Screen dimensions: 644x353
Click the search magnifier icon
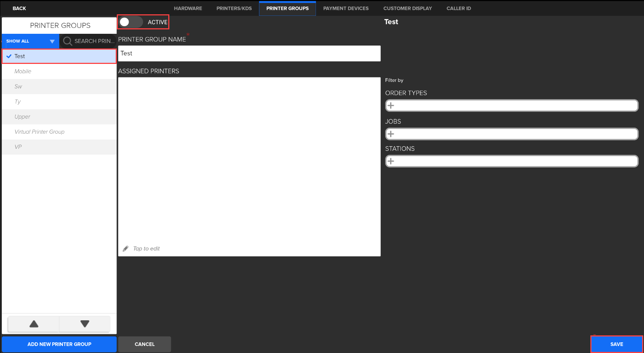click(x=67, y=41)
